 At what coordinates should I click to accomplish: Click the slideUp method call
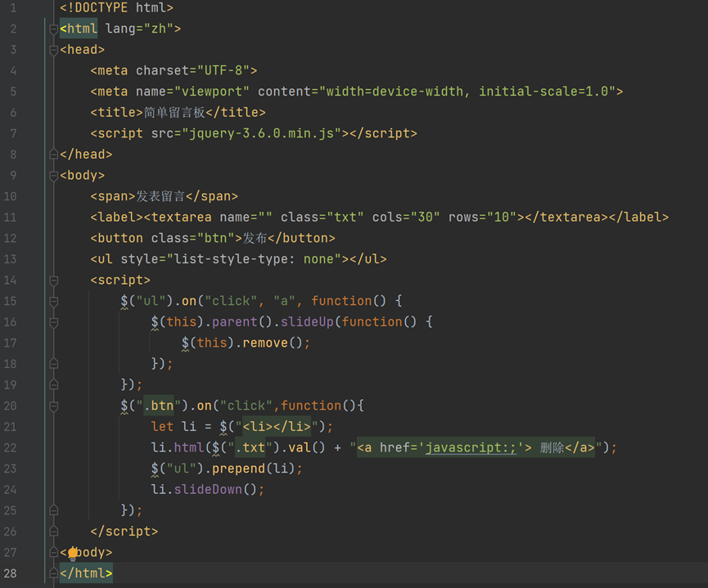307,321
